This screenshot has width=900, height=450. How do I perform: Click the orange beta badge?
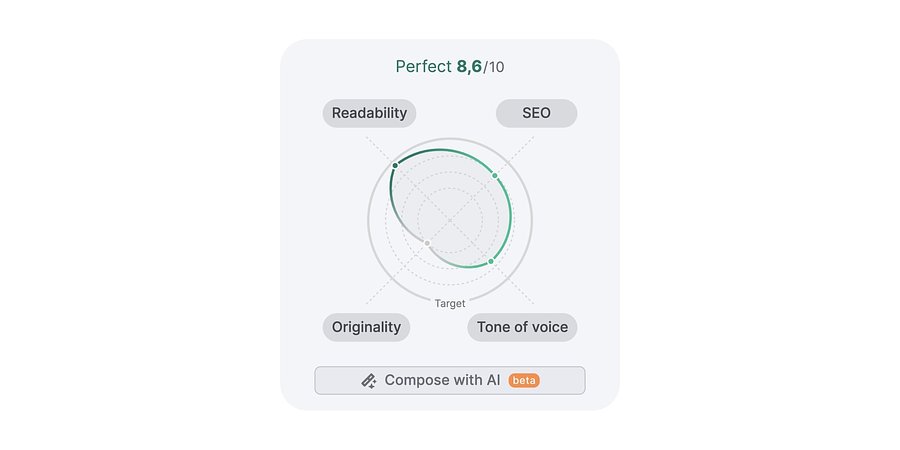524,381
